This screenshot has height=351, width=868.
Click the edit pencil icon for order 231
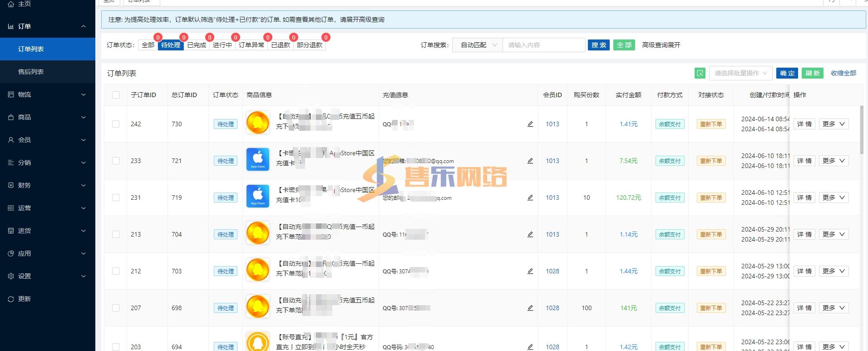pos(530,198)
